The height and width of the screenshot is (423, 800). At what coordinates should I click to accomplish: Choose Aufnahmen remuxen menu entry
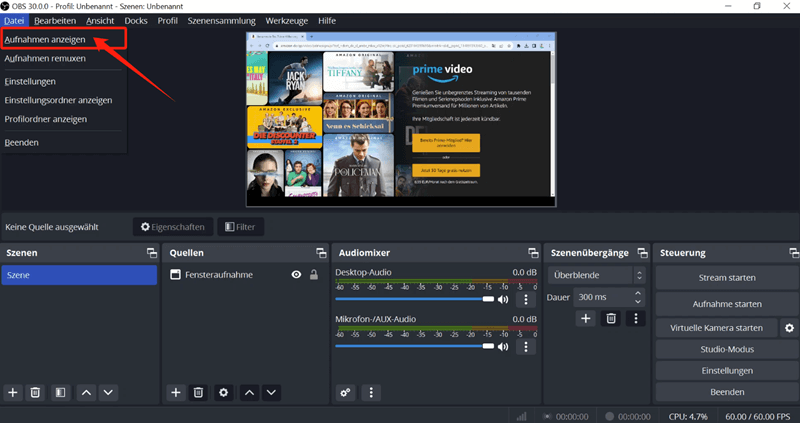click(63, 58)
